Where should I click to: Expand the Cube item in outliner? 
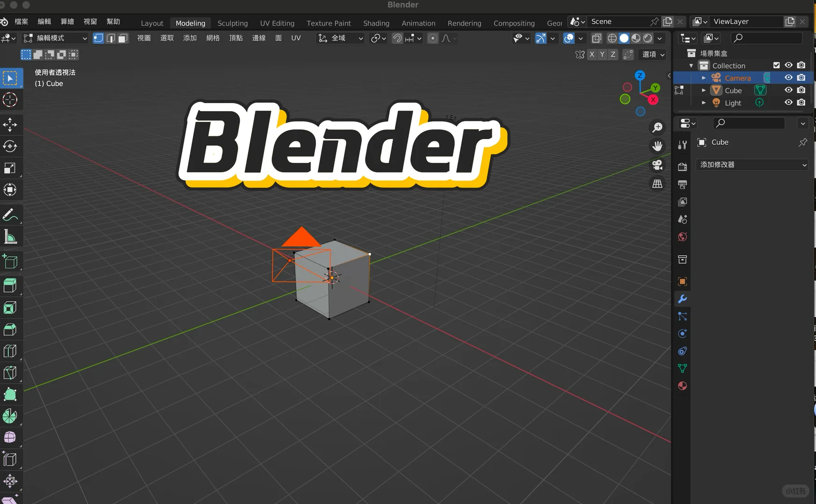pos(703,90)
